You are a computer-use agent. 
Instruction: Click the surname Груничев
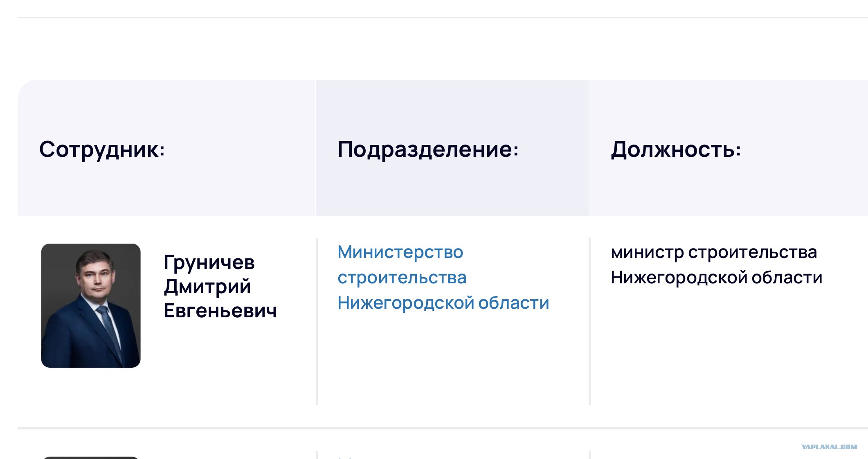209,262
